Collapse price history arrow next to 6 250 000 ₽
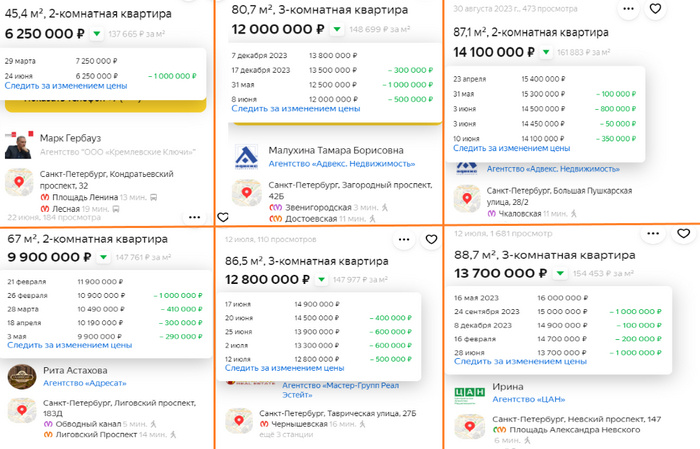 tap(96, 33)
